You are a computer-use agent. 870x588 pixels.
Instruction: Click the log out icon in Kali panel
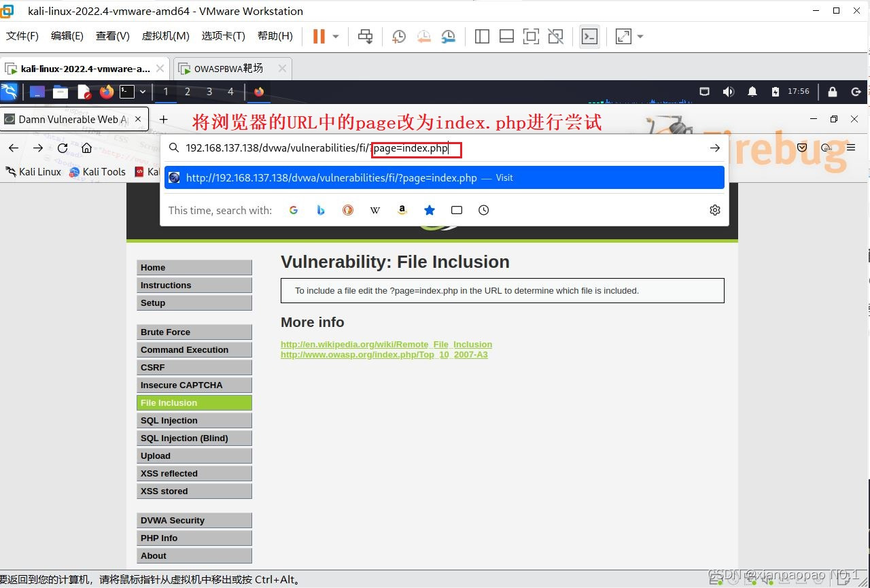tap(856, 92)
